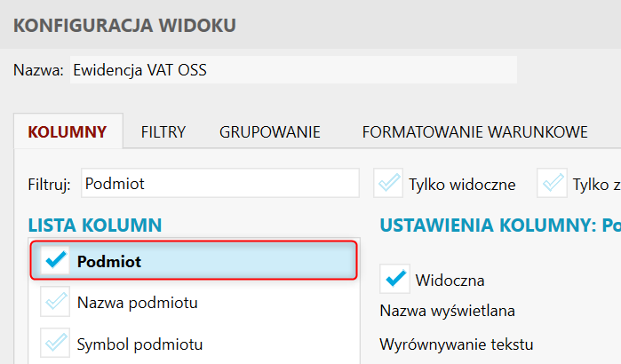Image resolution: width=621 pixels, height=364 pixels.
Task: Toggle the Widoczna checkbox
Action: [x=394, y=279]
